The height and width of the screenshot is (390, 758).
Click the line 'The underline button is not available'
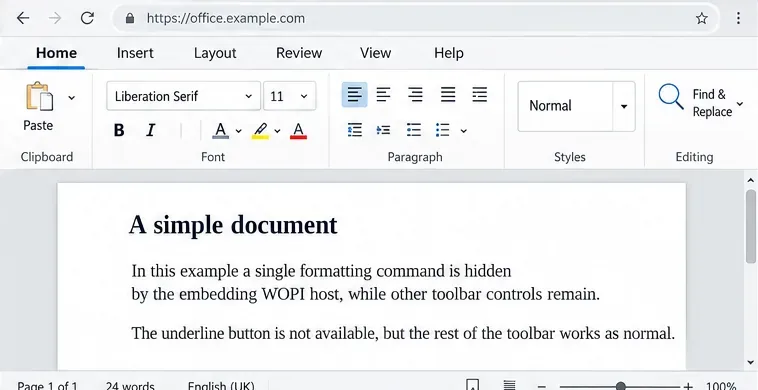pos(403,333)
